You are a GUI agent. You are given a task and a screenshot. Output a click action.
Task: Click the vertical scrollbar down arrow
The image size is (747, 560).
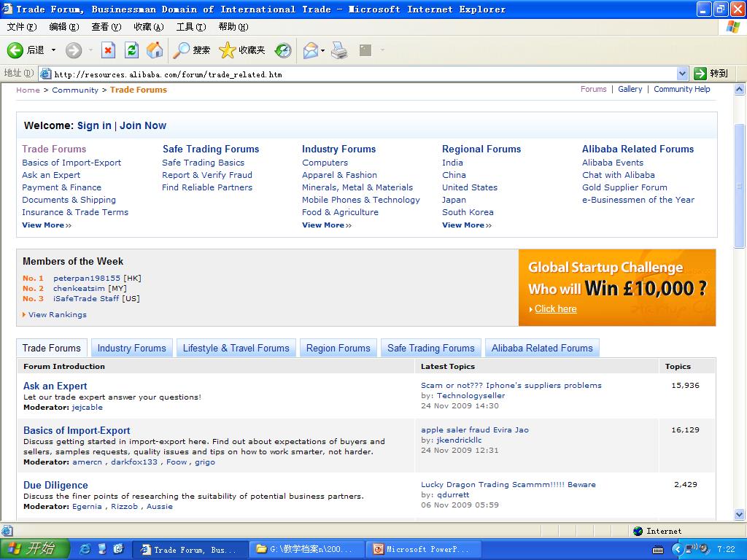tap(740, 514)
